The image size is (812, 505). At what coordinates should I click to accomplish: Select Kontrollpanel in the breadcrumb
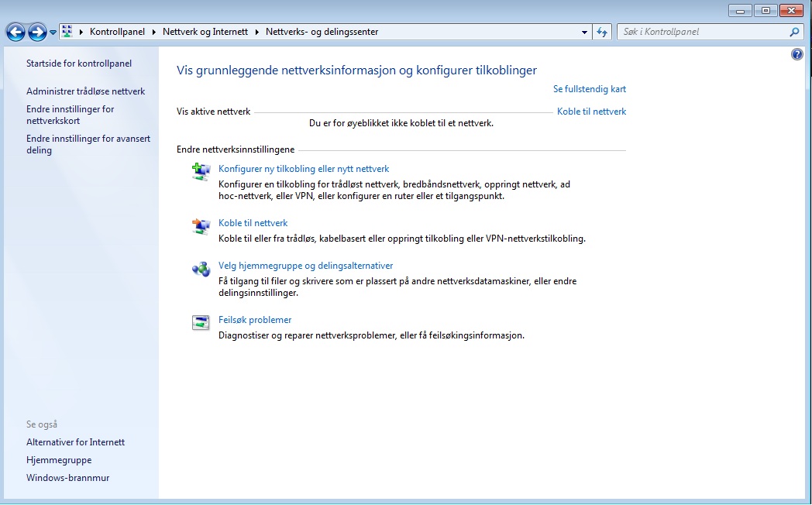tap(117, 32)
